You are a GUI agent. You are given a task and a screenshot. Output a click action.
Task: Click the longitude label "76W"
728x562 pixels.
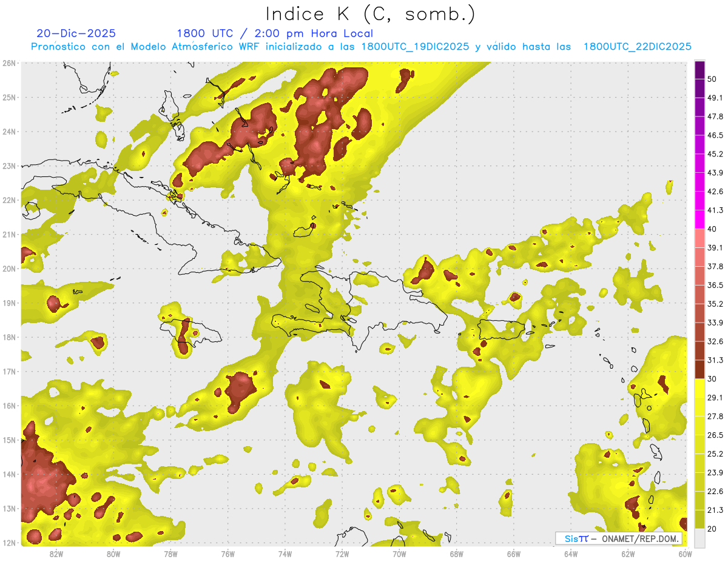tap(227, 554)
